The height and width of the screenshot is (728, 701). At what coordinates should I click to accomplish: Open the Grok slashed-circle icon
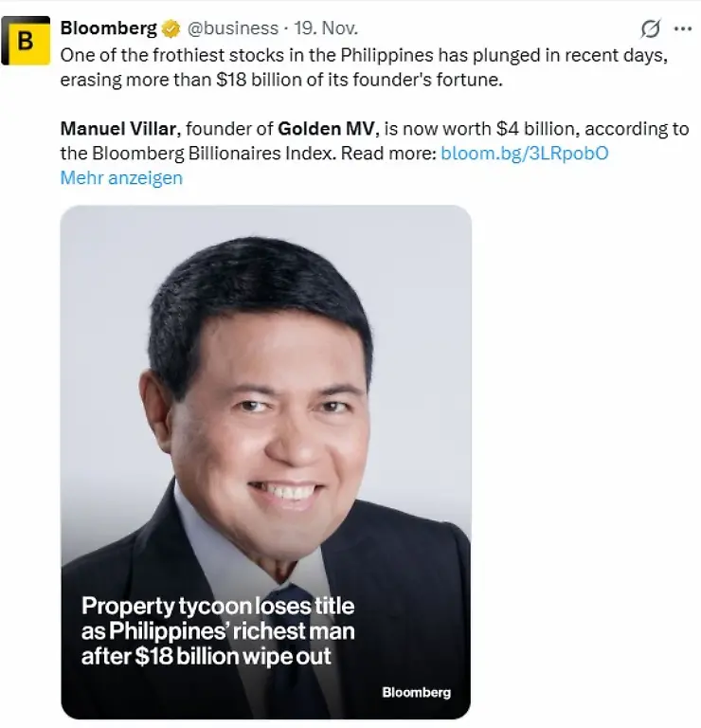[650, 28]
